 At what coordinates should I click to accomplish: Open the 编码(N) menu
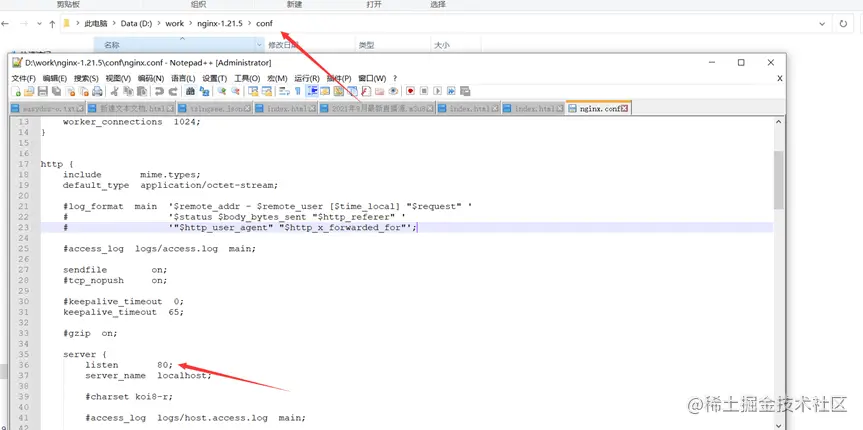tap(151, 78)
